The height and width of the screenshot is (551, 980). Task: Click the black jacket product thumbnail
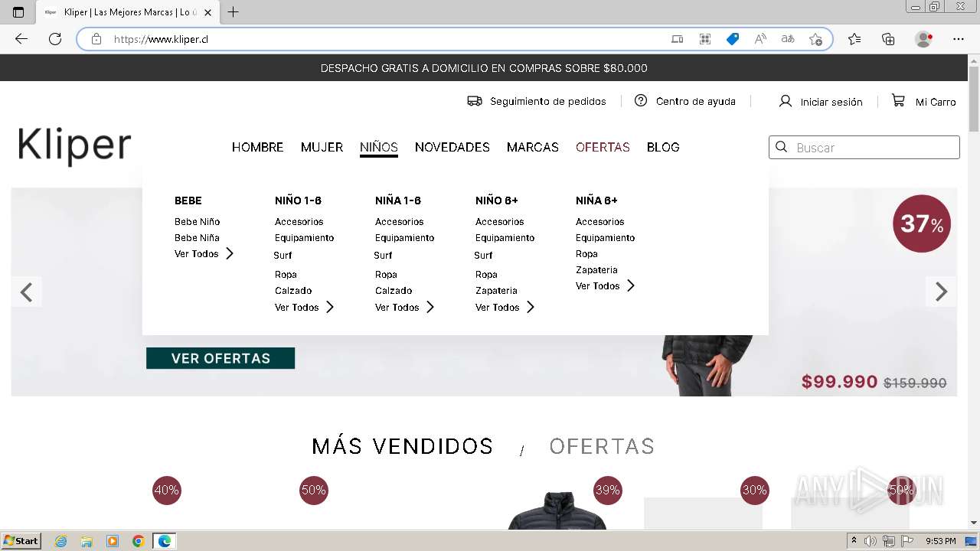point(557,510)
